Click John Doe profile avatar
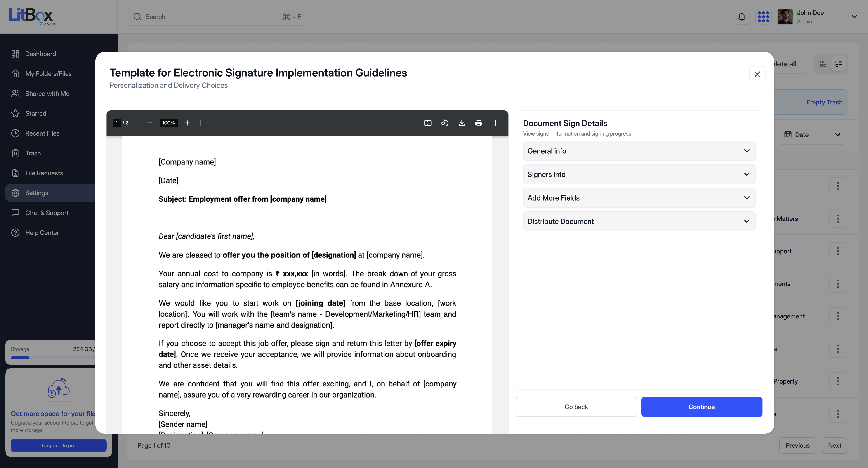868x468 pixels. pos(785,17)
